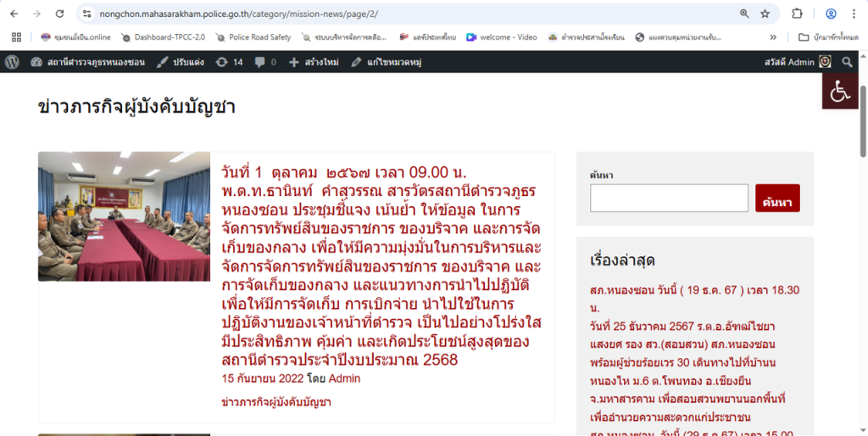
Task: Click the admin bar search magnifier icon
Action: pyautogui.click(x=848, y=62)
